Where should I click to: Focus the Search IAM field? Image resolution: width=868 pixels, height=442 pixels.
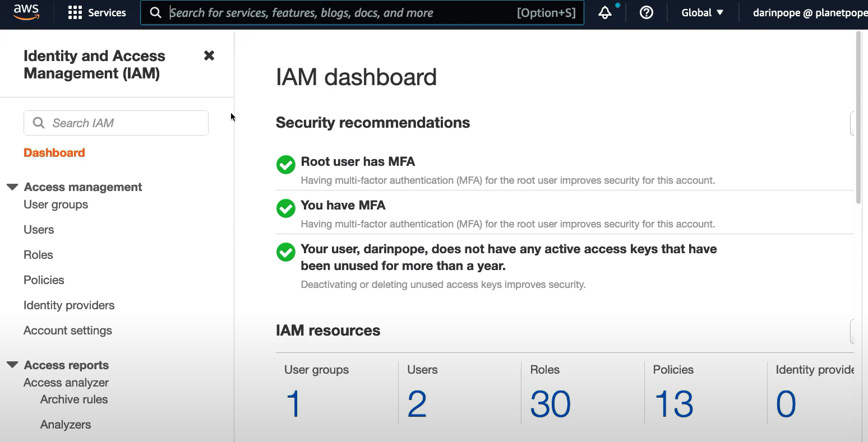click(x=116, y=123)
